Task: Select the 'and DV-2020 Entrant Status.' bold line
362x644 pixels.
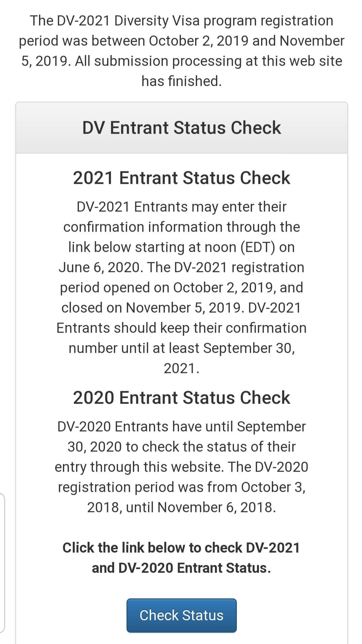Action: pos(181,568)
